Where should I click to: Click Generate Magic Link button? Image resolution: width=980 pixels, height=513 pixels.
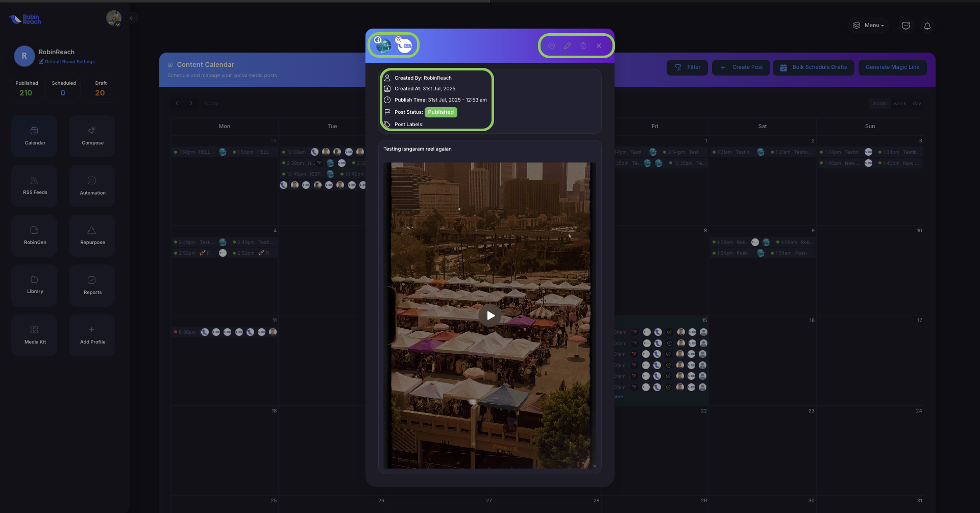(x=892, y=67)
